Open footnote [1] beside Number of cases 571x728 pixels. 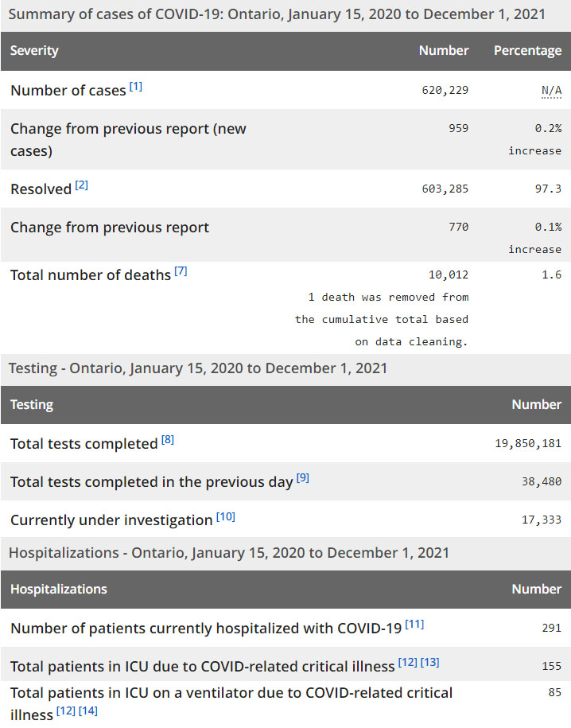(136, 87)
